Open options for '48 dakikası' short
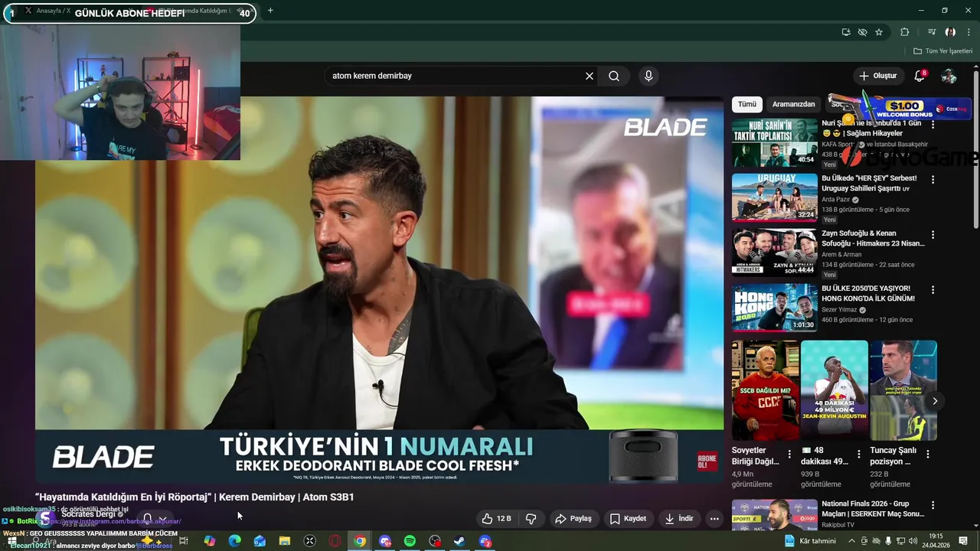Viewport: 980px width, 551px height. pyautogui.click(x=858, y=455)
